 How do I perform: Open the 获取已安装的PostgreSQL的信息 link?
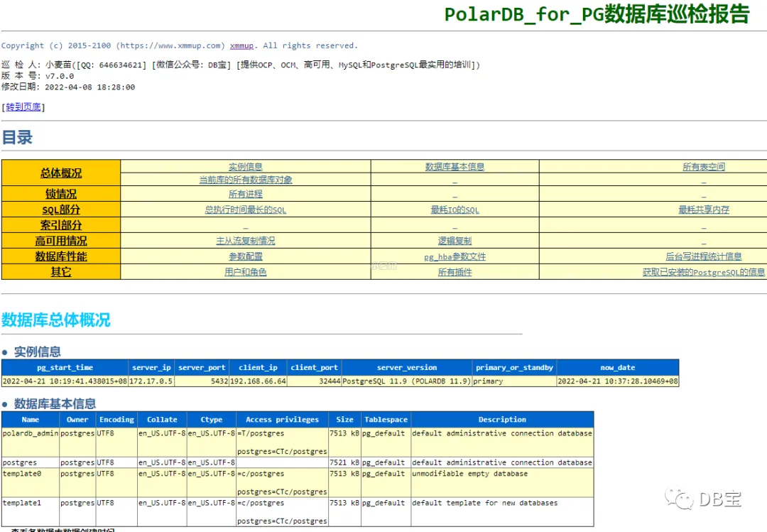(x=704, y=271)
